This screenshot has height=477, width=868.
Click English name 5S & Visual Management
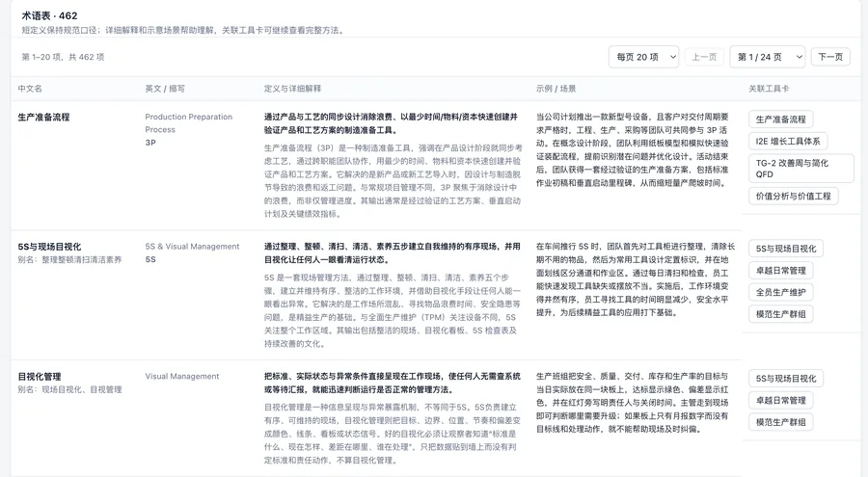(x=192, y=247)
